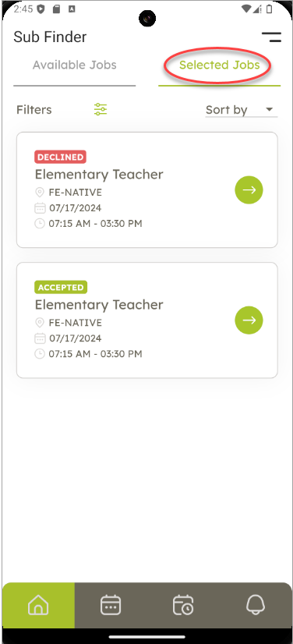The width and height of the screenshot is (293, 644).
Task: Open the hamburger menu next to Sub Finder
Action: click(x=272, y=37)
